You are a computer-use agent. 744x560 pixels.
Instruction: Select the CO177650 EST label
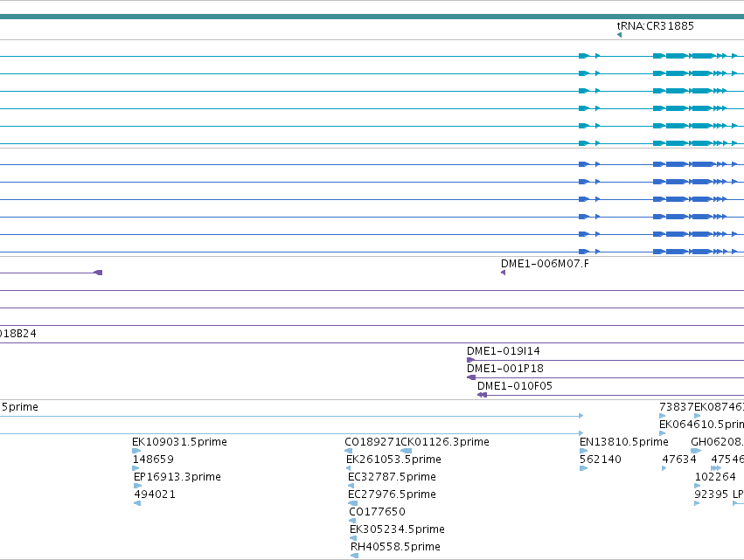point(377,512)
